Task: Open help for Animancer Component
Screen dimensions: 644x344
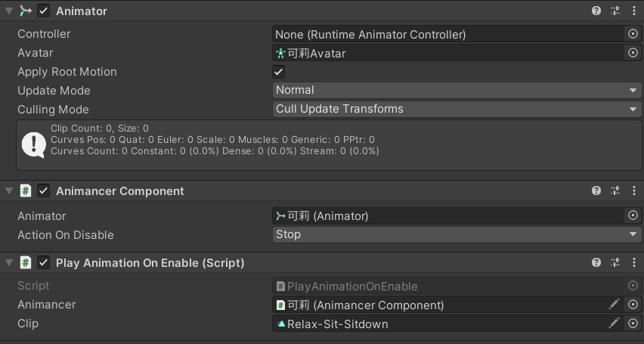Action: coord(596,191)
